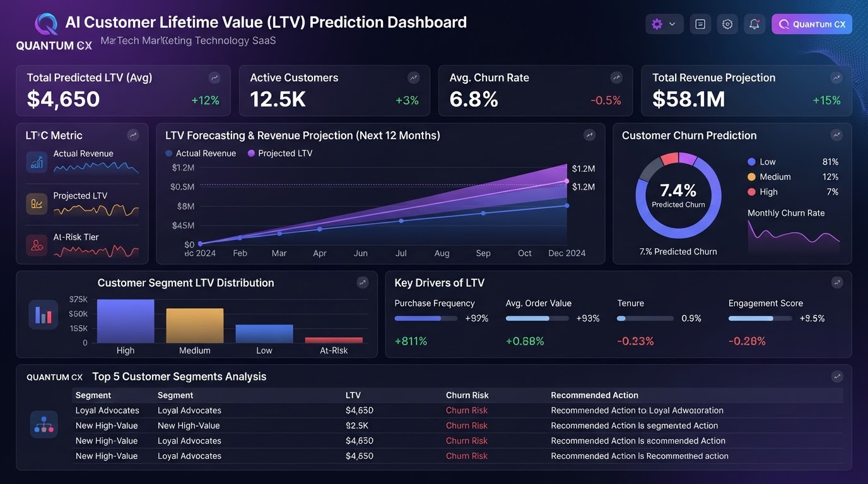The image size is (868, 484).
Task: Click the Churn Risk column header
Action: pos(467,395)
